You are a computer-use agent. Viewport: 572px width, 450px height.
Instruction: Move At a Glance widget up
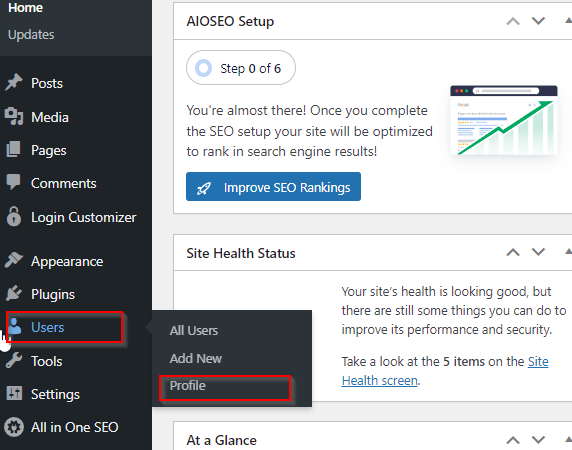click(513, 440)
